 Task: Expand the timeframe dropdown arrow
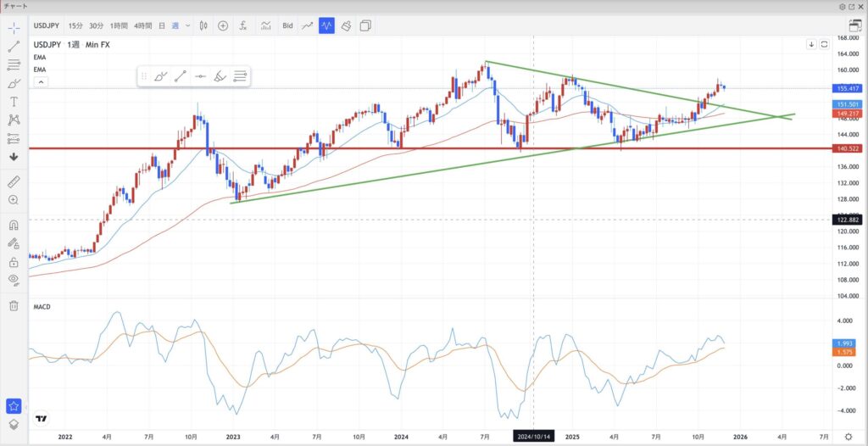187,25
